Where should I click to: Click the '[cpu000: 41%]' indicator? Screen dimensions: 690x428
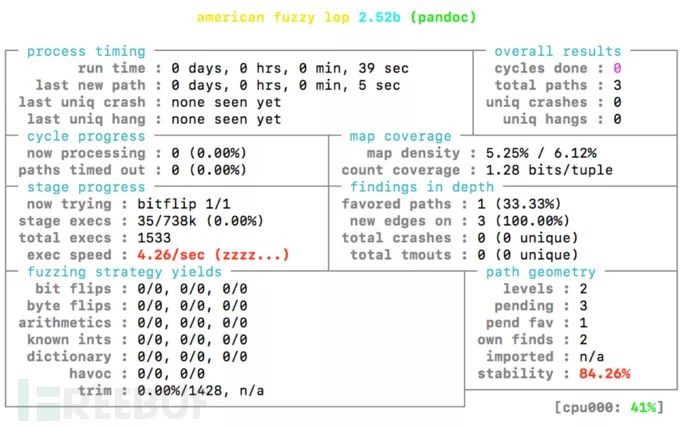[x=609, y=408]
